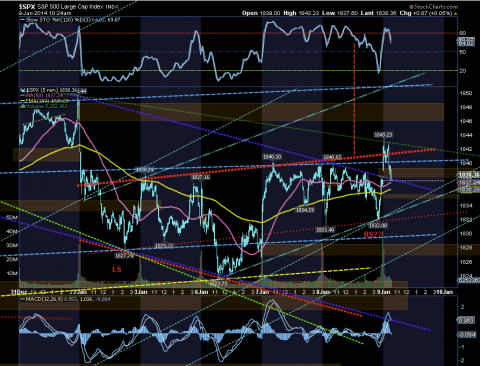
Task: Click the -0.084 MACD histogram value tag
Action: [x=466, y=334]
